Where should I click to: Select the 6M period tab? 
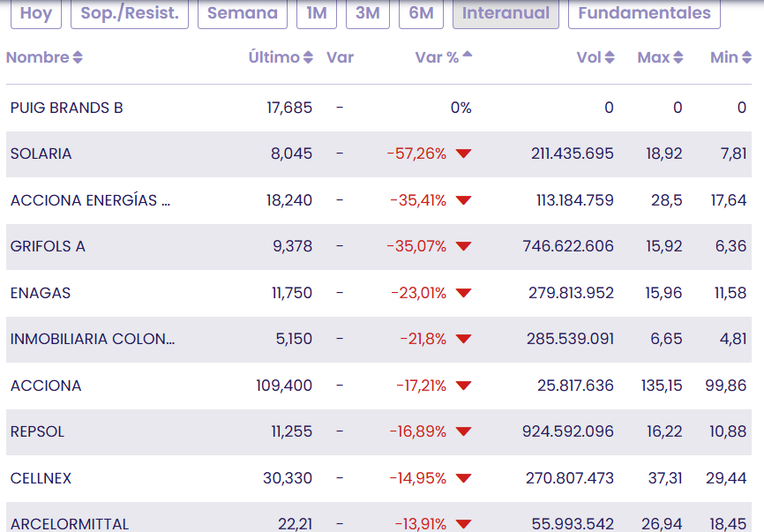tap(421, 13)
